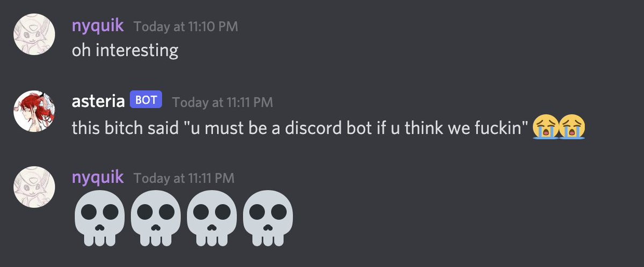The height and width of the screenshot is (267, 644).
Task: Click the third skull emoji
Action: 212,218
